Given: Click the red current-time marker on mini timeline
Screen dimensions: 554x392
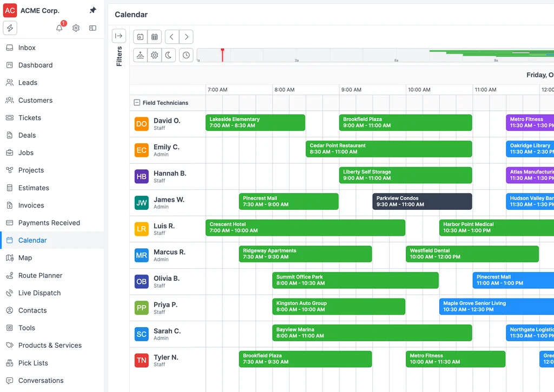Looking at the screenshot, I should (x=222, y=55).
